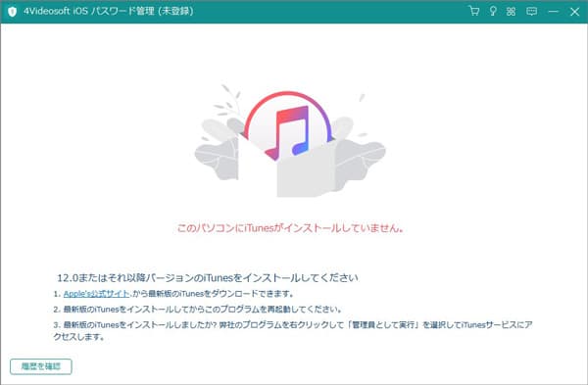Close the 4Videosoft window

tap(574, 12)
